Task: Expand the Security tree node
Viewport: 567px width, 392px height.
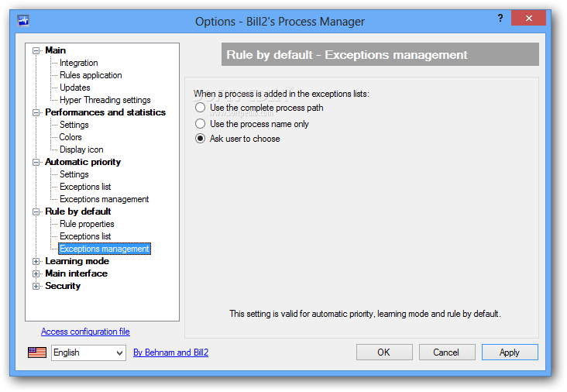Action: (36, 287)
